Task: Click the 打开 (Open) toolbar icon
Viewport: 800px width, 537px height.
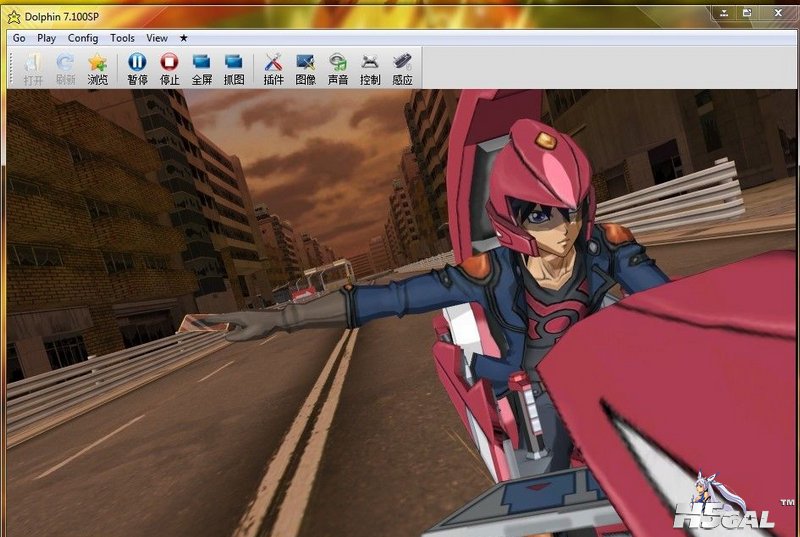Action: click(33, 68)
